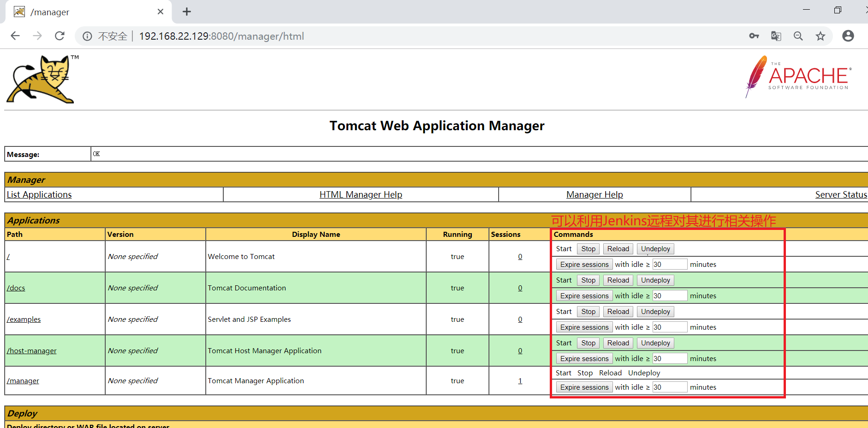Image resolution: width=868 pixels, height=428 pixels.
Task: Expire sessions for /examples
Action: [584, 327]
